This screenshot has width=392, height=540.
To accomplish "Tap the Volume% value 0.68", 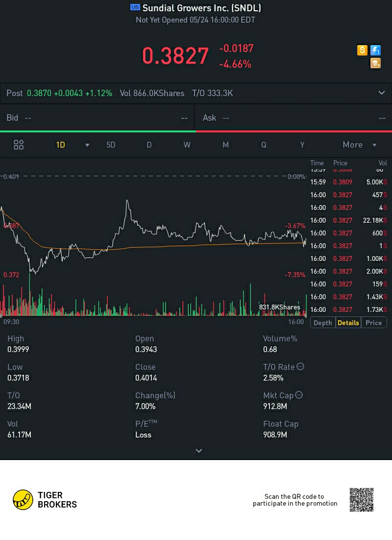I will (270, 349).
